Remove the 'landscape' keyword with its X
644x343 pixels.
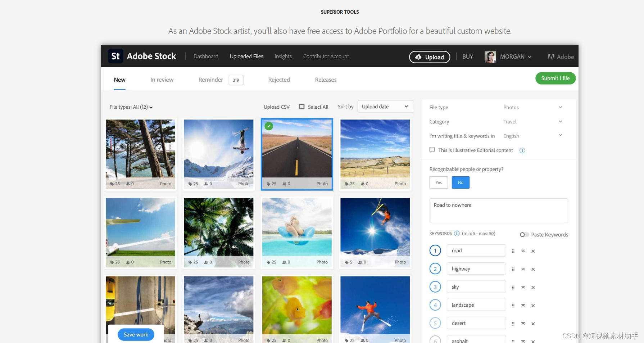click(x=533, y=306)
